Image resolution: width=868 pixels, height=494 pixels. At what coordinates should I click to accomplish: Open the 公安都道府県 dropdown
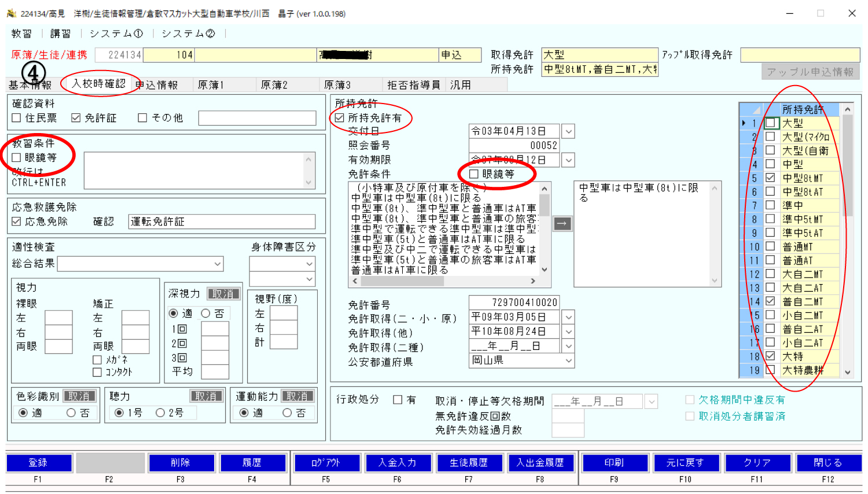click(568, 361)
